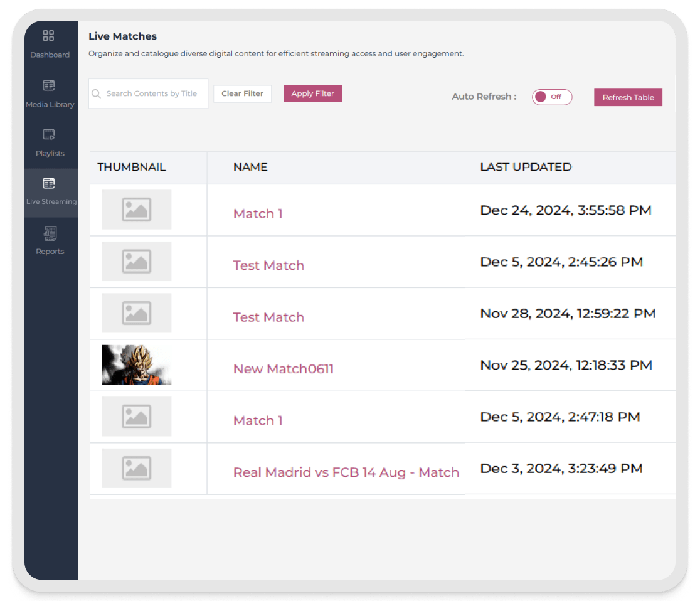Open Test Match updated Nov 28, 2024
The width and height of the screenshot is (700, 601).
coord(268,317)
